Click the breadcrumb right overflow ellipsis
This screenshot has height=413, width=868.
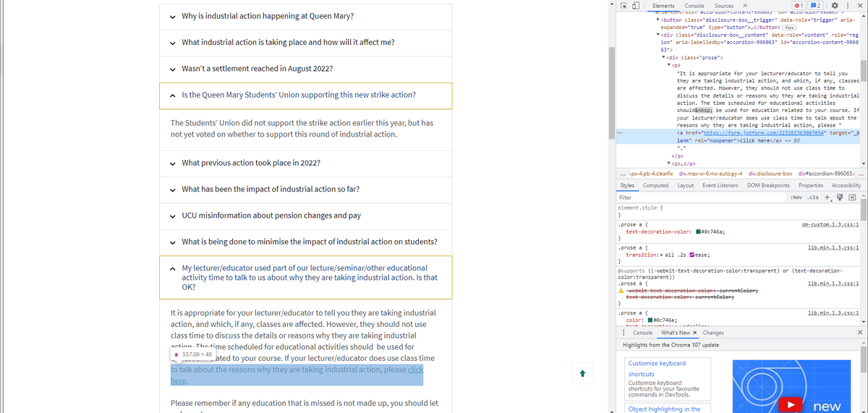[x=861, y=174]
